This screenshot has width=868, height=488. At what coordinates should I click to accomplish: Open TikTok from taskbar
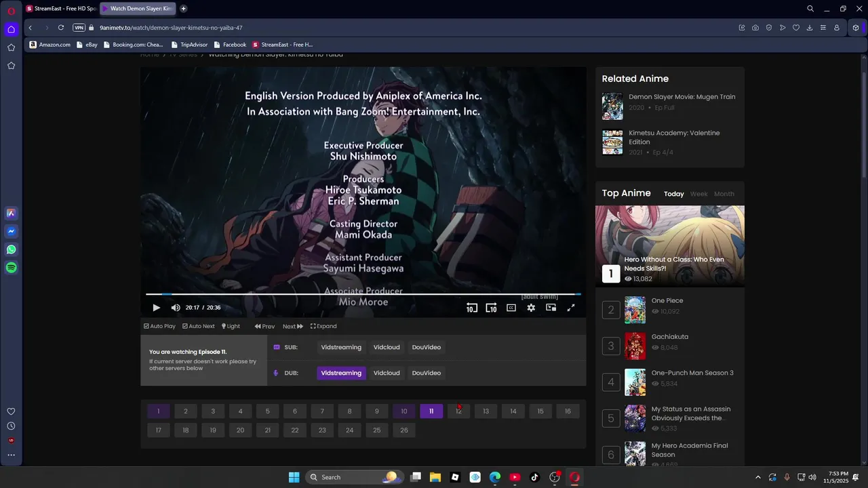tap(534, 477)
